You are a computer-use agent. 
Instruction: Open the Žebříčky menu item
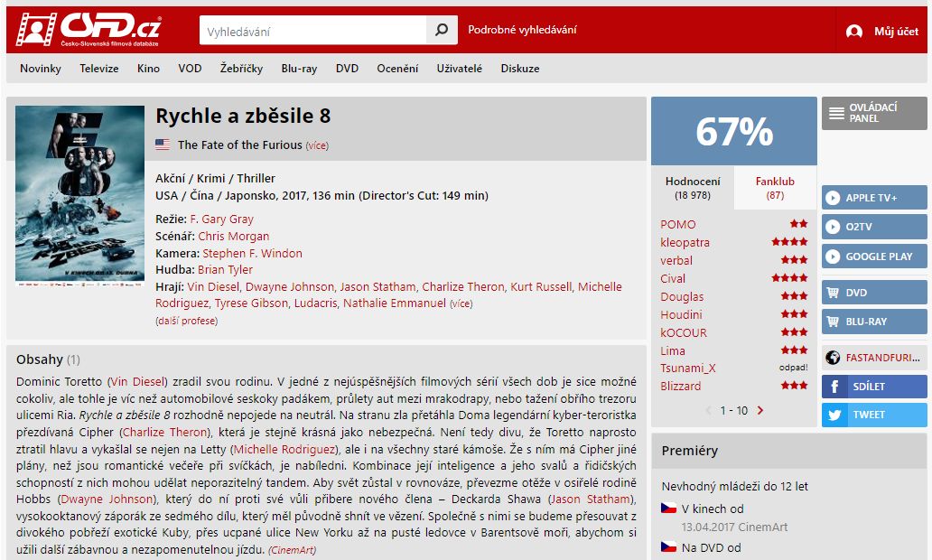tap(241, 69)
